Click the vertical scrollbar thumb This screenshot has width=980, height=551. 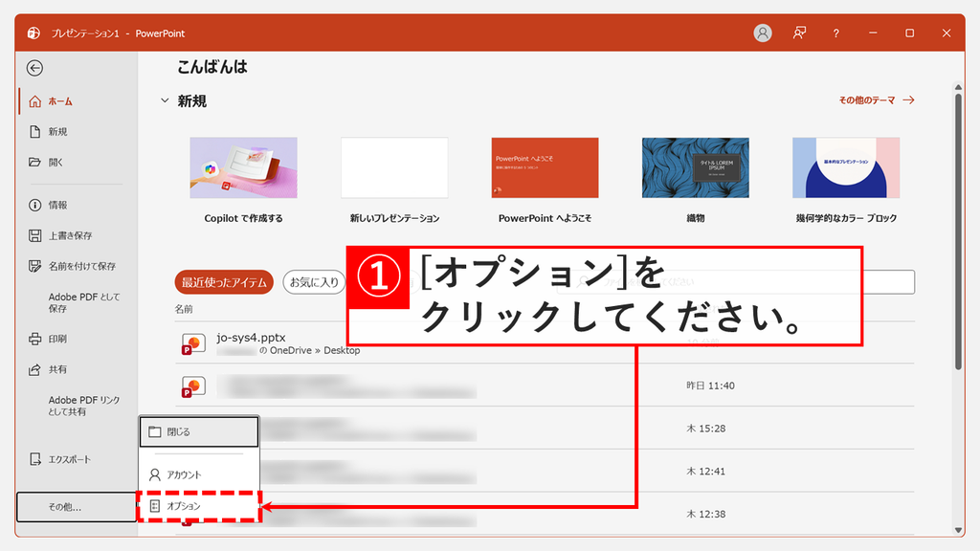[x=958, y=231]
